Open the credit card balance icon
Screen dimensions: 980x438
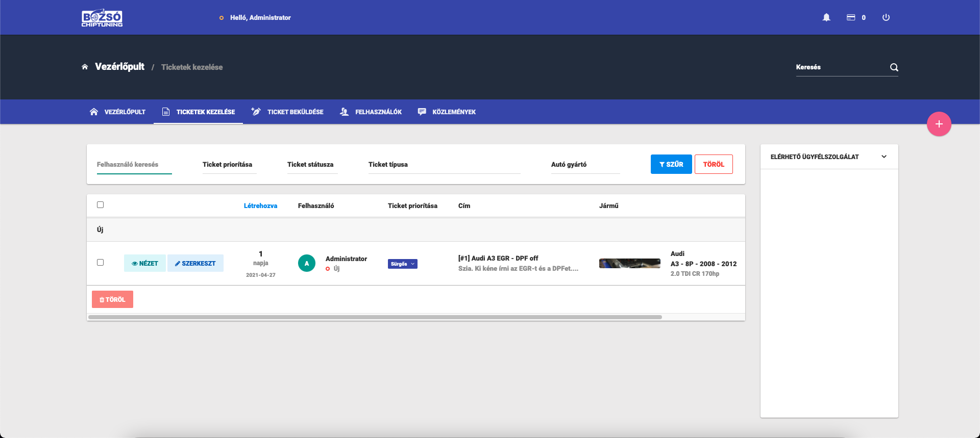[x=851, y=17]
